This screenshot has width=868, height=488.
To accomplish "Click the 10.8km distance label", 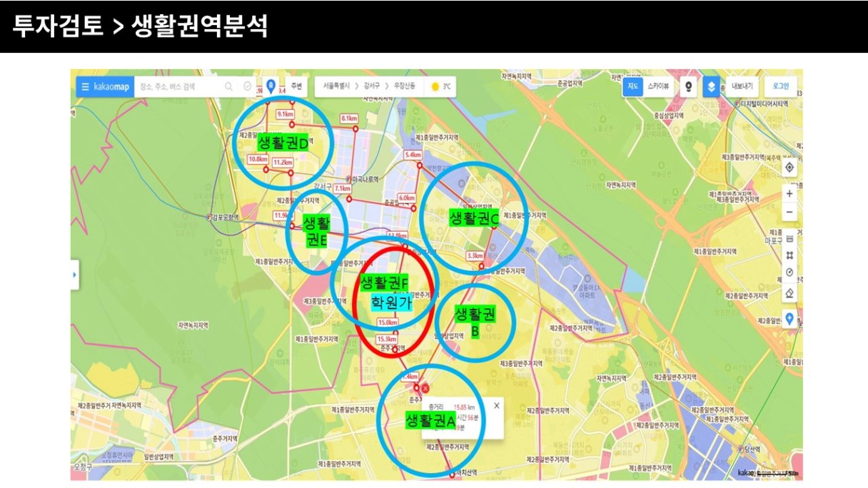I will 258,159.
